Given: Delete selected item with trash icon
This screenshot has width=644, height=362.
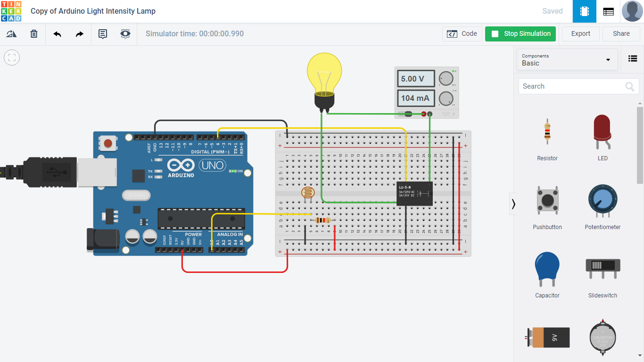Looking at the screenshot, I should [x=34, y=34].
